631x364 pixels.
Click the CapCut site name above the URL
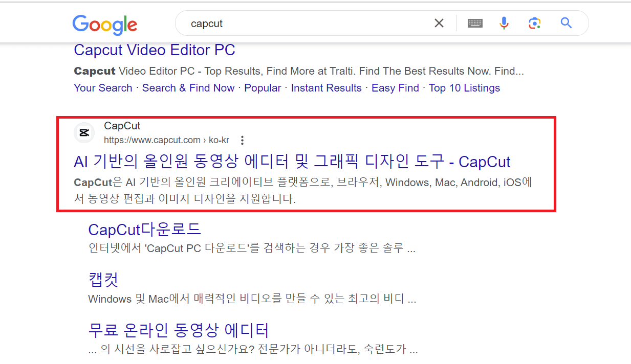pyautogui.click(x=122, y=126)
